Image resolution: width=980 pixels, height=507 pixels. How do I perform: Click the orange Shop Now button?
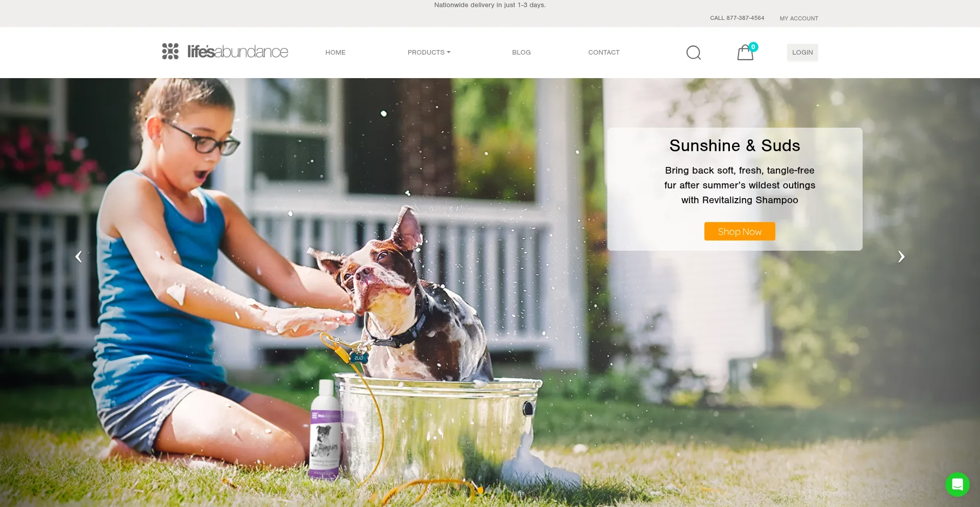point(740,231)
